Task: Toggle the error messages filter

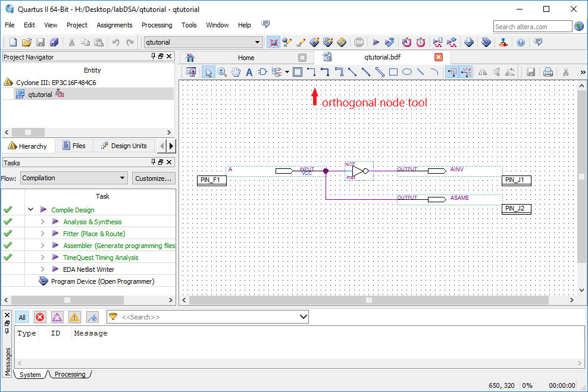Action: [40, 318]
